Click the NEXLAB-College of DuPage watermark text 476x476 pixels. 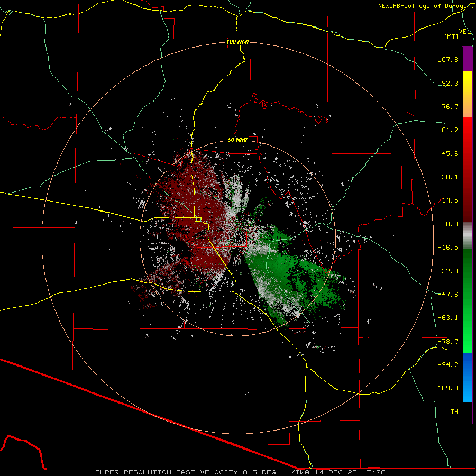pos(425,6)
